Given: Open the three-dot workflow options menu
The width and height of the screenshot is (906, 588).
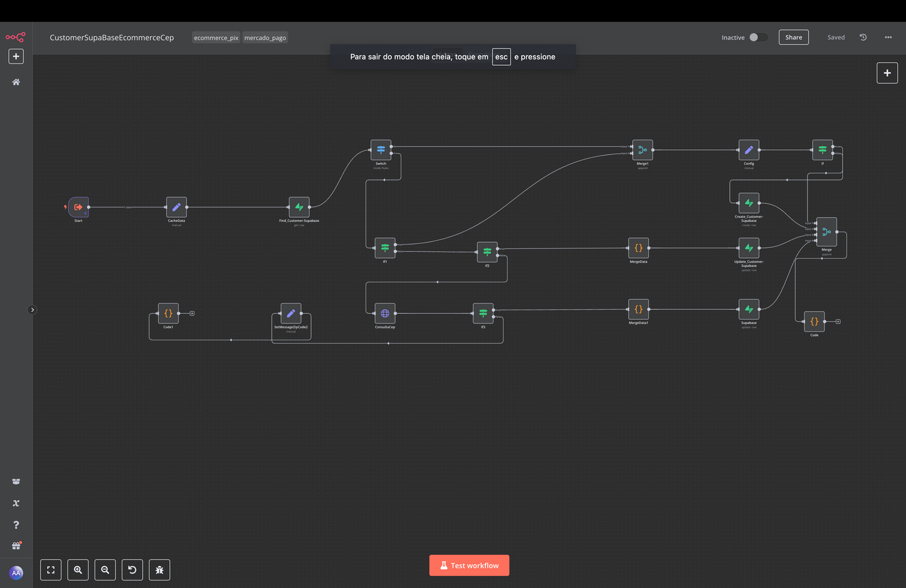Looking at the screenshot, I should pos(888,38).
